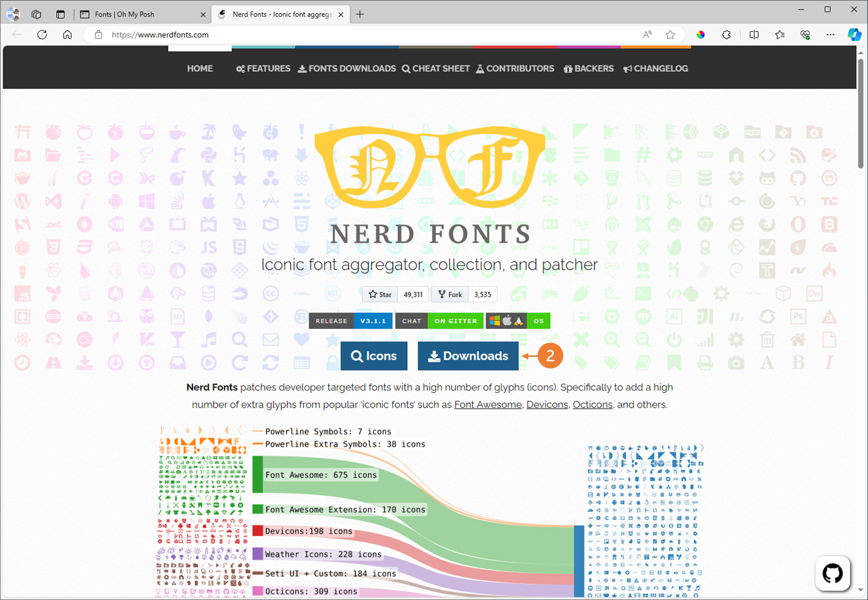868x600 pixels.
Task: Activate the Read aloud icon in address bar
Action: 647,35
